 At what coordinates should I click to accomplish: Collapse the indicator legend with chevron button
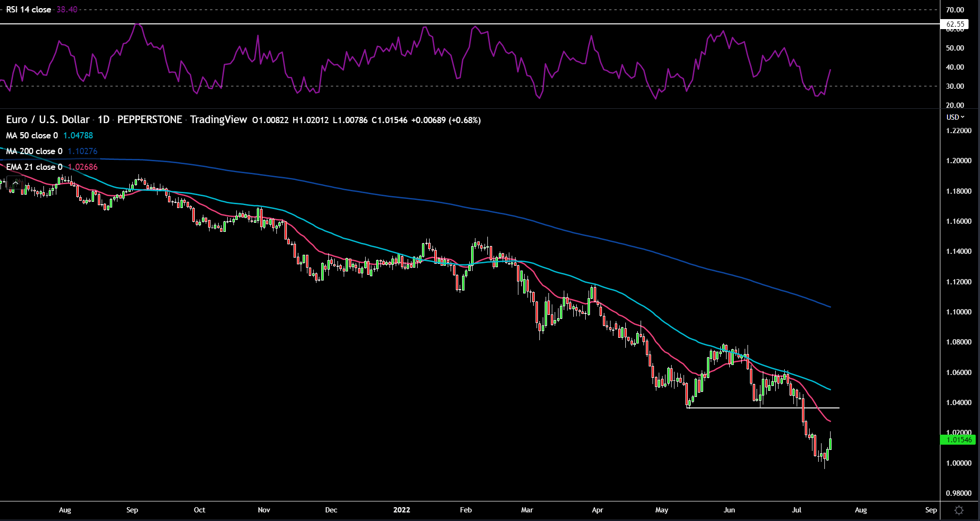(16, 183)
